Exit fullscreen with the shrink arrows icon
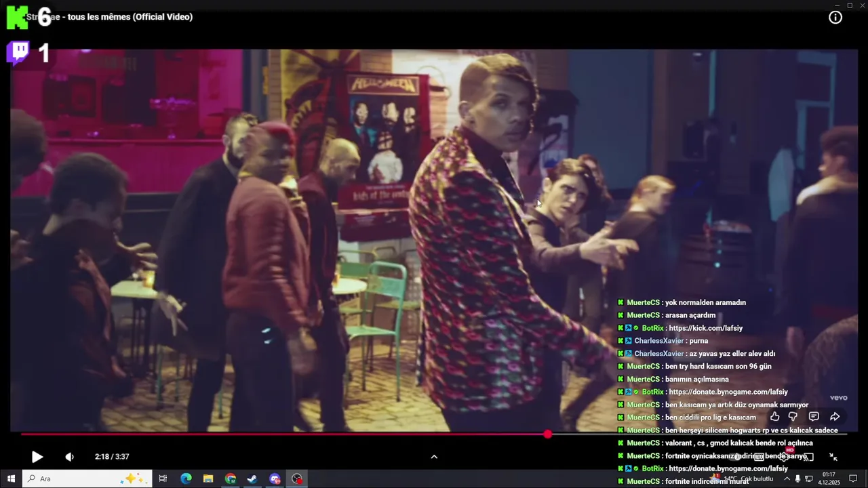 click(x=833, y=457)
